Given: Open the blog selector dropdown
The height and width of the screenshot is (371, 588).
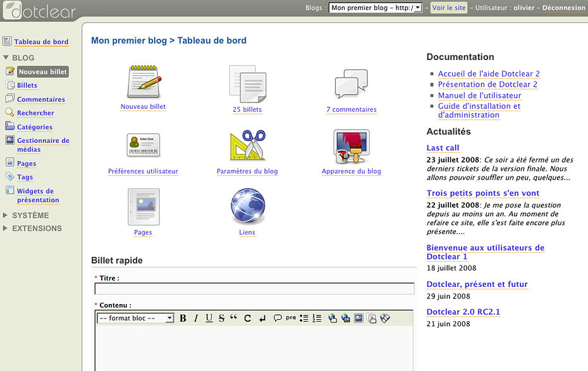Looking at the screenshot, I should tap(376, 8).
